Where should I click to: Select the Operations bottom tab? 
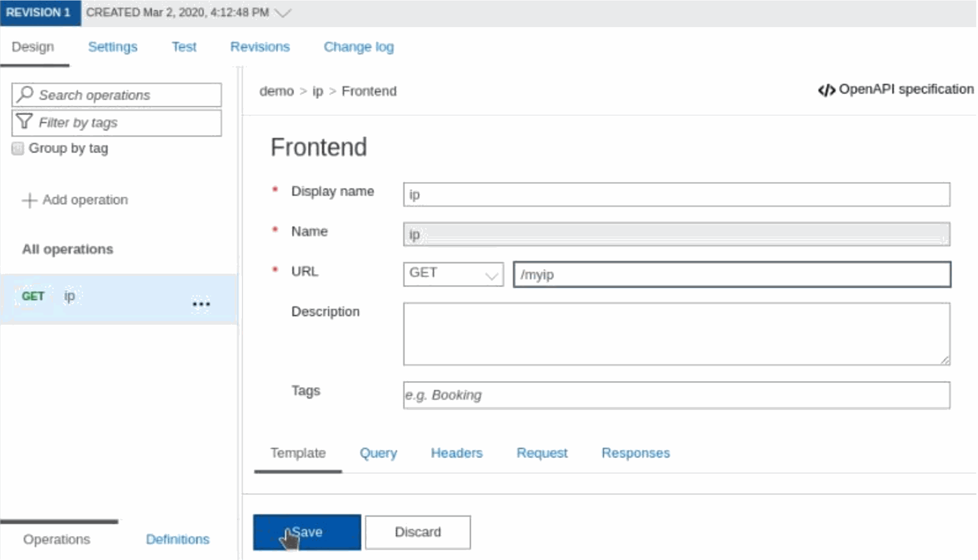[56, 539]
